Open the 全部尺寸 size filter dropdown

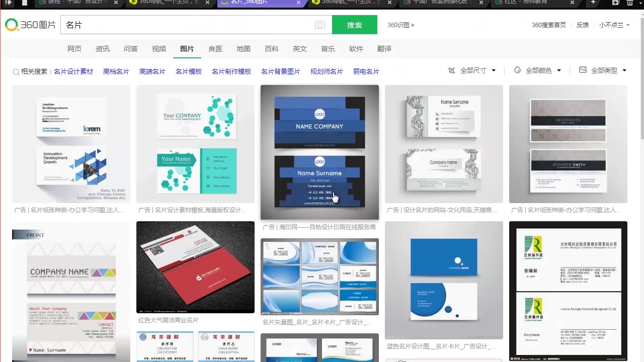(x=475, y=70)
